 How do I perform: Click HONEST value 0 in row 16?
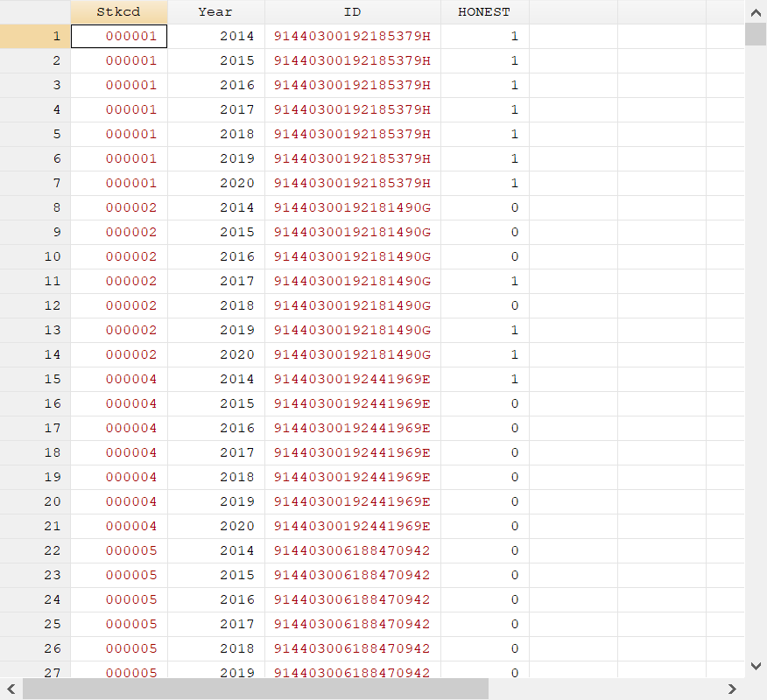(x=485, y=403)
